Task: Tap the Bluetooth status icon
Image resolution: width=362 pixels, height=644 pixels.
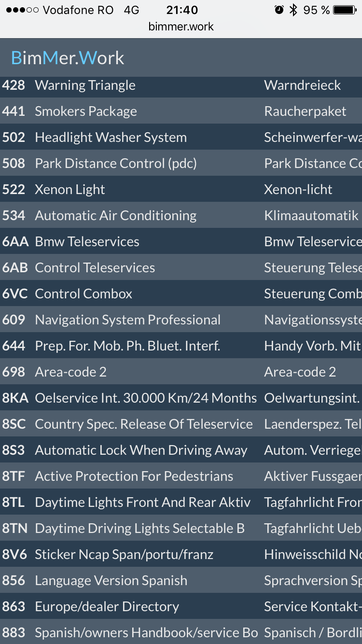Action: (x=293, y=10)
